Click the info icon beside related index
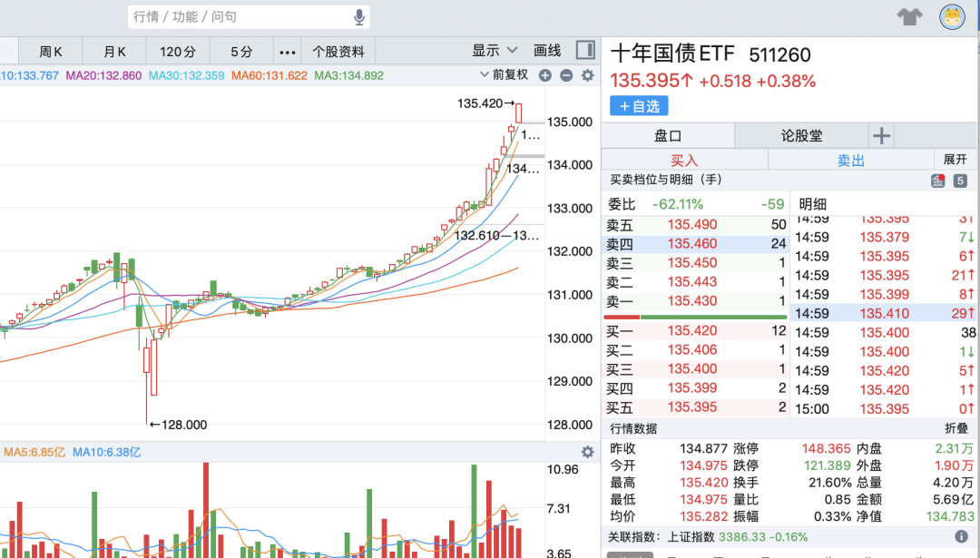Viewport: 980px width, 558px height. pyautogui.click(x=961, y=537)
